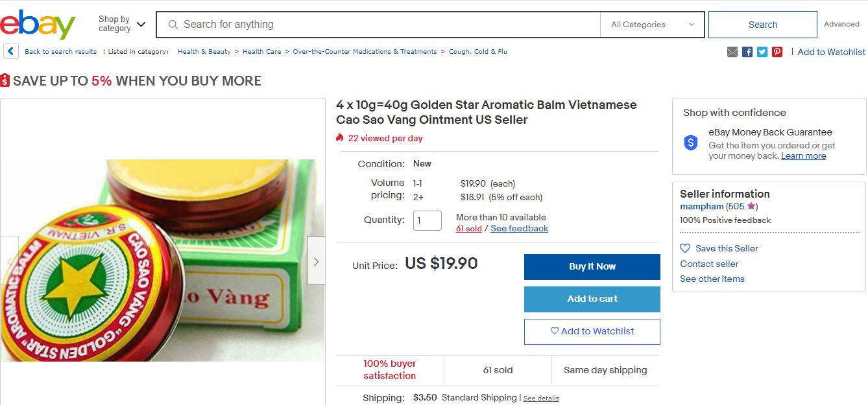The width and height of the screenshot is (868, 405).
Task: Share listing on Facebook
Action: coord(747,52)
